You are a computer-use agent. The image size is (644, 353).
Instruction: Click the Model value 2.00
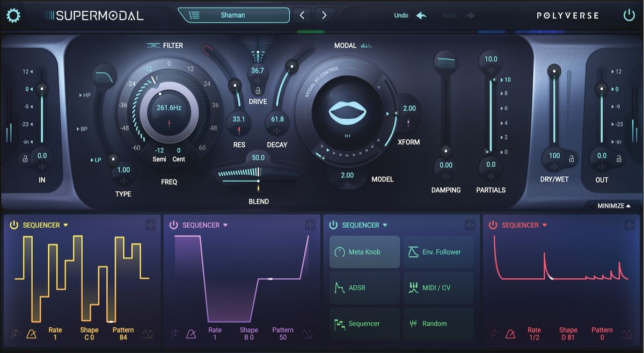click(347, 175)
